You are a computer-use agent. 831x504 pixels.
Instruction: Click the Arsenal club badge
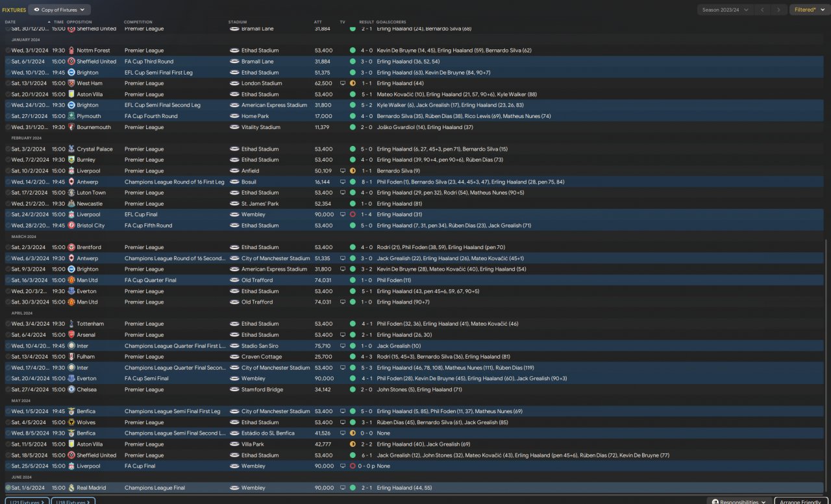click(71, 335)
